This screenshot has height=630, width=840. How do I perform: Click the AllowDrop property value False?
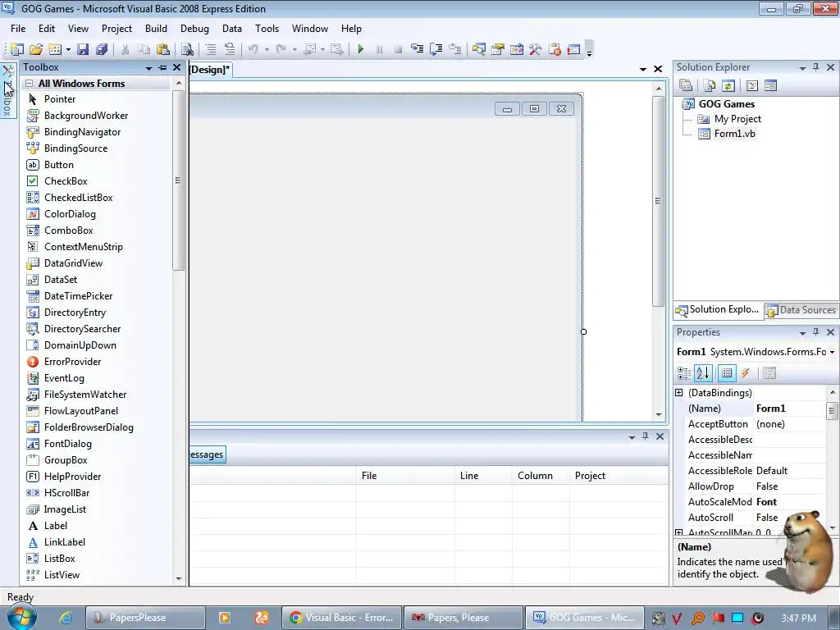coord(790,486)
